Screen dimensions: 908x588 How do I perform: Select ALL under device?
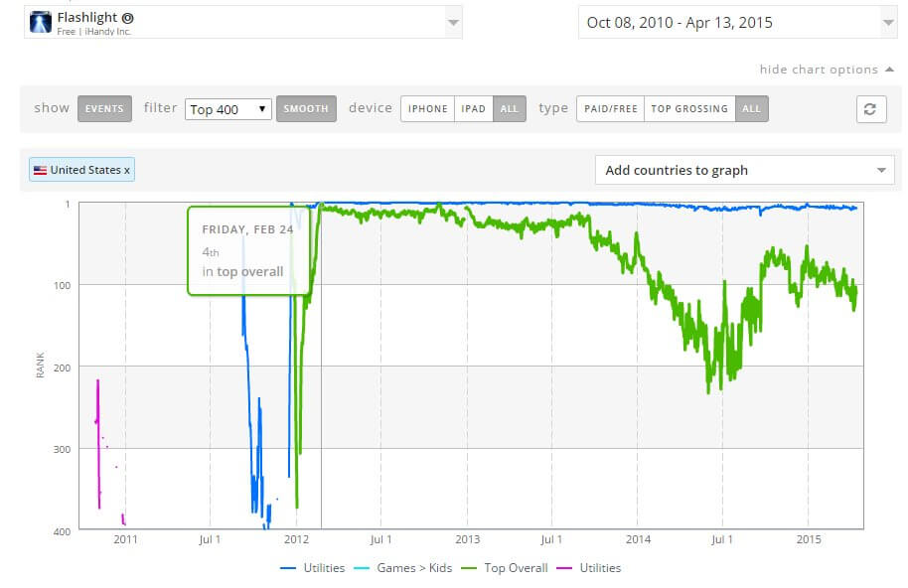pos(509,109)
